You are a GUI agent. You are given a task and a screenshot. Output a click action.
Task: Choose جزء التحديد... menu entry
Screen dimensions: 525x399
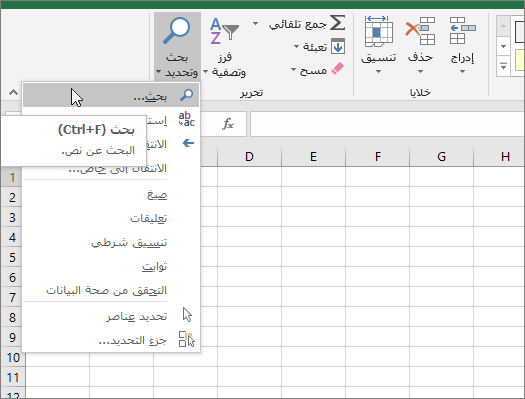111,340
